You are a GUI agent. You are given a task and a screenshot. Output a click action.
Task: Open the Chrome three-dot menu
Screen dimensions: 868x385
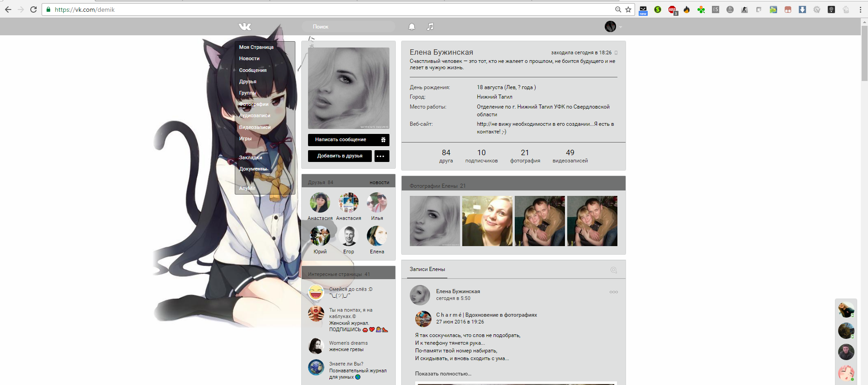pos(860,10)
